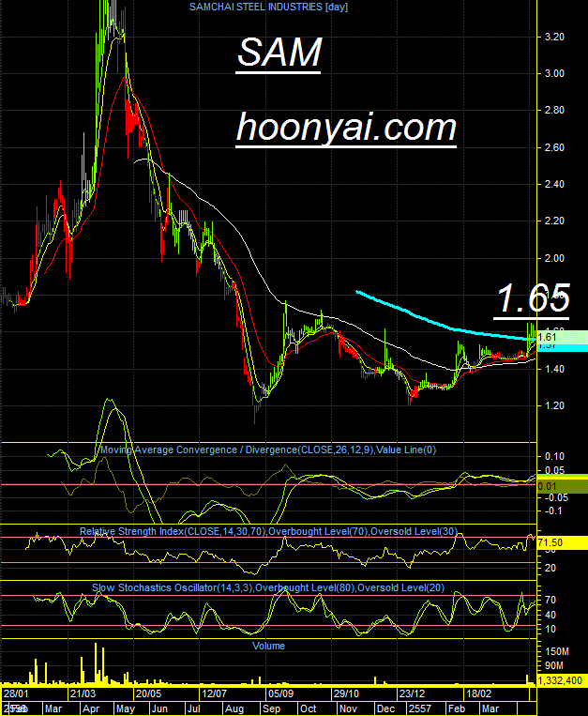Click the 1,332,400 volume value tag

click(561, 681)
